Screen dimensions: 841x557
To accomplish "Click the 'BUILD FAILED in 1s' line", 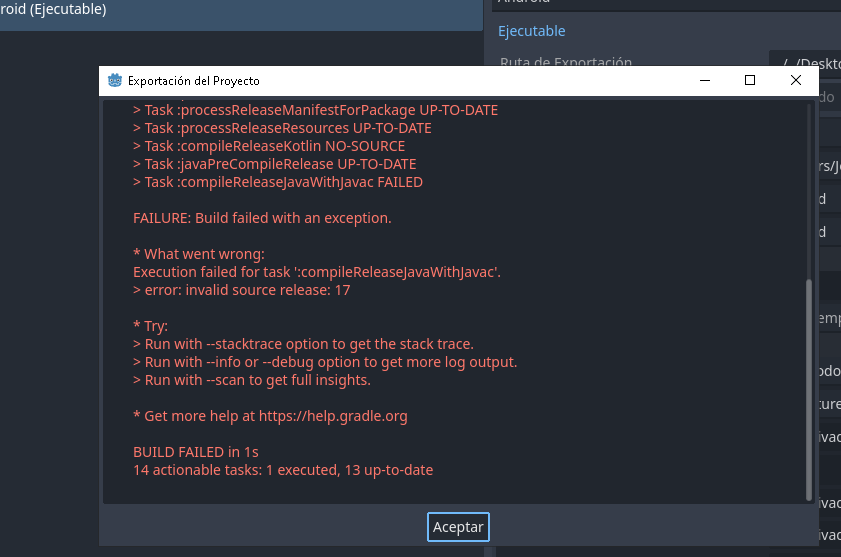I will [x=196, y=452].
